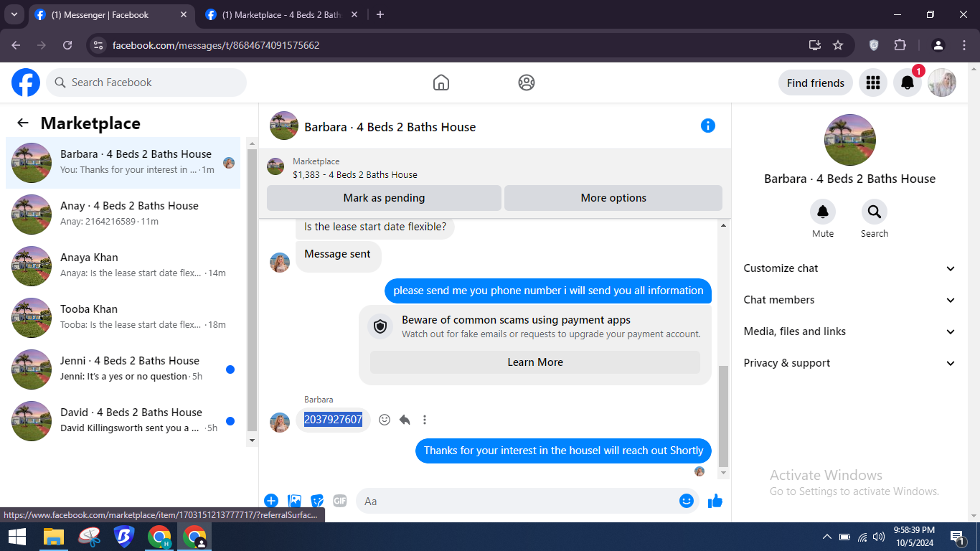Click the highlighted 2037927607 phone number
980x551 pixels.
pyautogui.click(x=333, y=420)
